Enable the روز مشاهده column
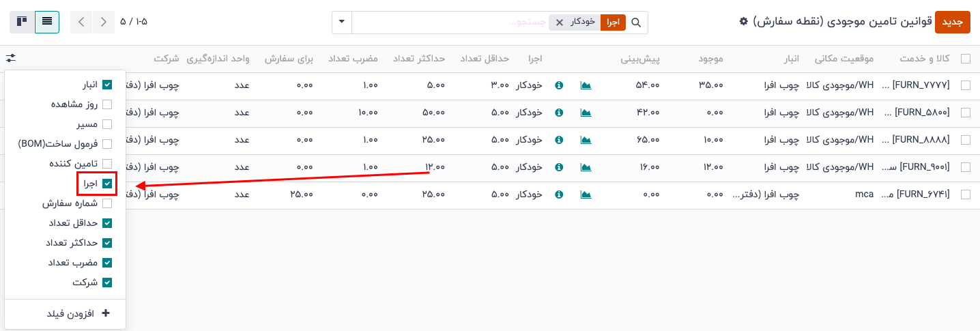 (106, 104)
